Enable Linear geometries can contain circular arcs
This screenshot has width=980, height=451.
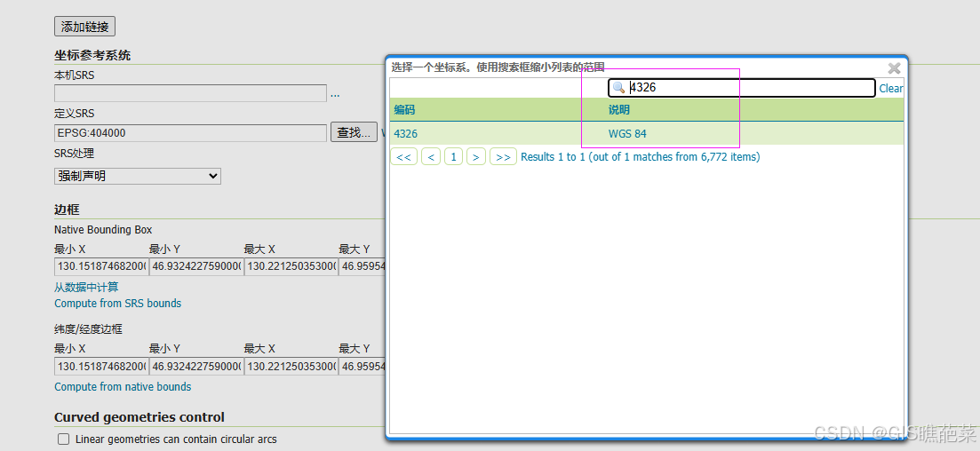point(64,439)
